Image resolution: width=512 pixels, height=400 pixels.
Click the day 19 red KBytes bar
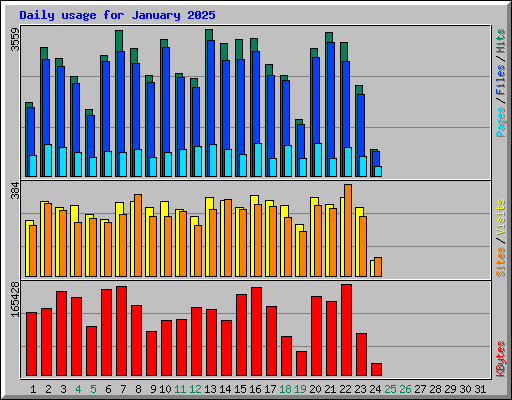[x=301, y=363]
